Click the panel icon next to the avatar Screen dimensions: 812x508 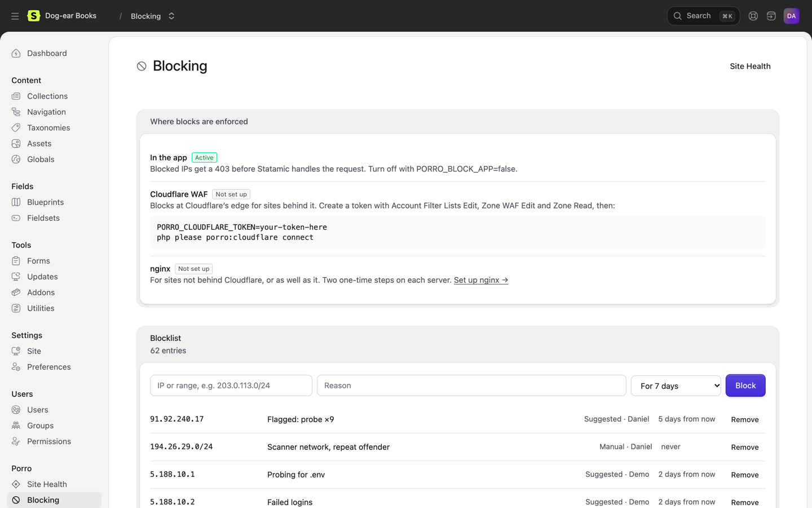pos(771,16)
